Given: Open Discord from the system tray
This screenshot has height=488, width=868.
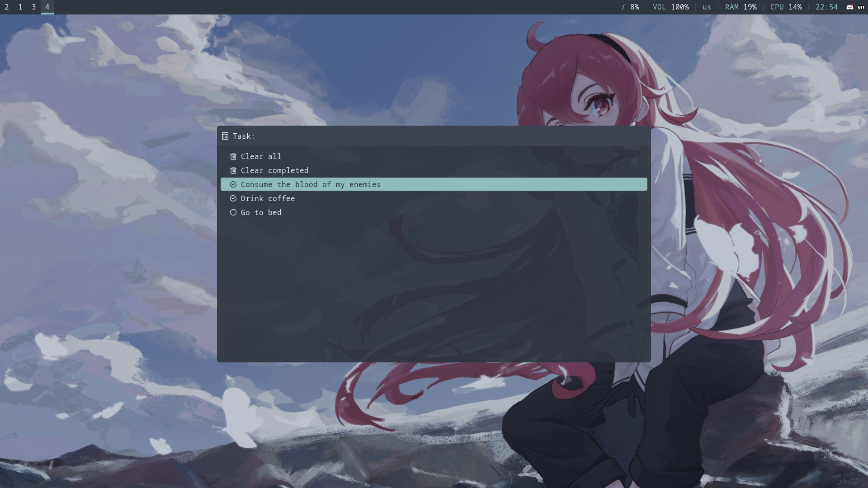Looking at the screenshot, I should pos(850,7).
